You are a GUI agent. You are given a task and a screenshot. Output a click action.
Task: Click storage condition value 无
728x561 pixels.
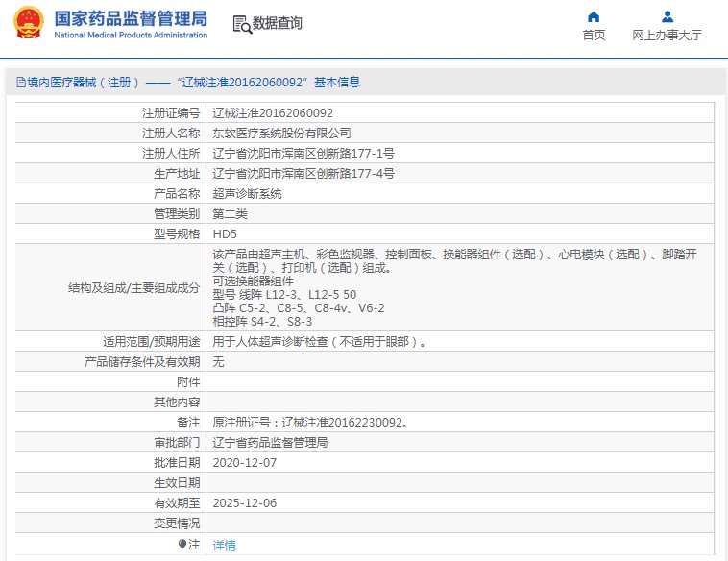point(218,362)
